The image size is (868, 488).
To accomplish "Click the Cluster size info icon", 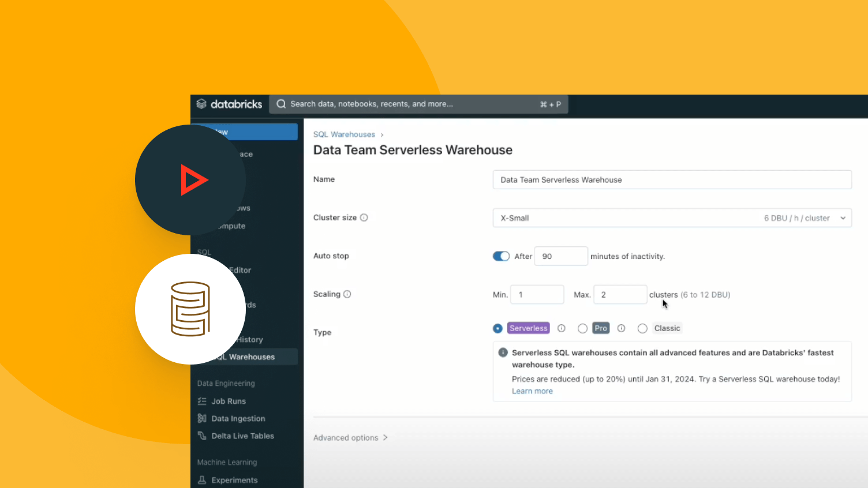I will point(364,217).
